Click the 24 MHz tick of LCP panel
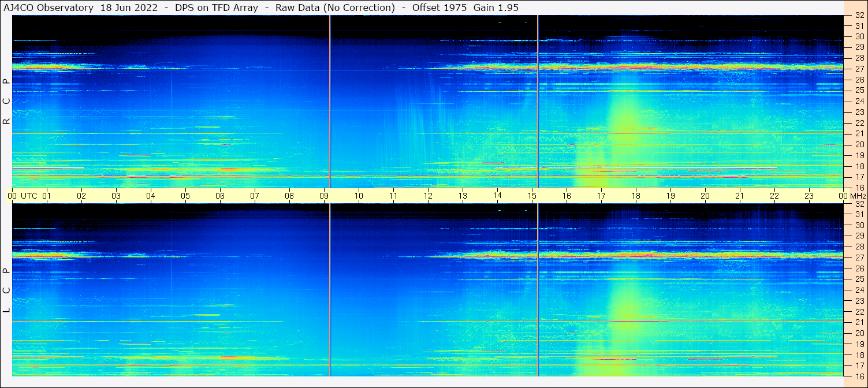Viewport: 868px width, 388px height. pos(859,290)
